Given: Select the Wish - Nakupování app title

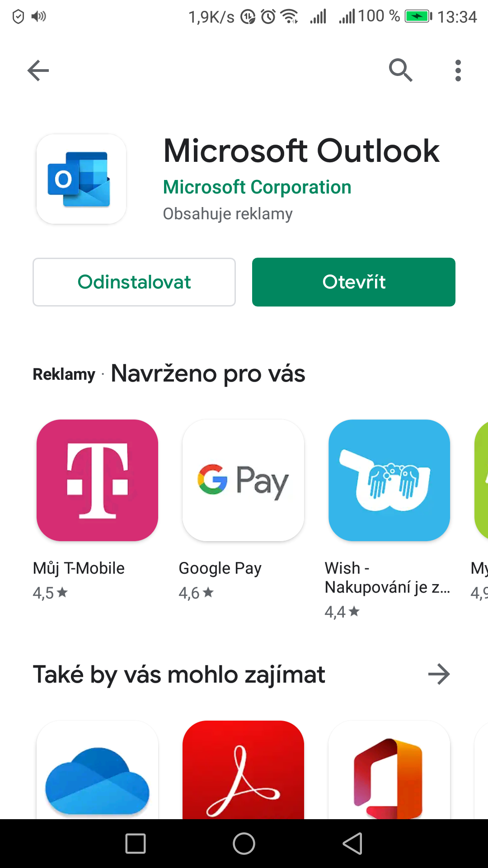Looking at the screenshot, I should point(387,578).
